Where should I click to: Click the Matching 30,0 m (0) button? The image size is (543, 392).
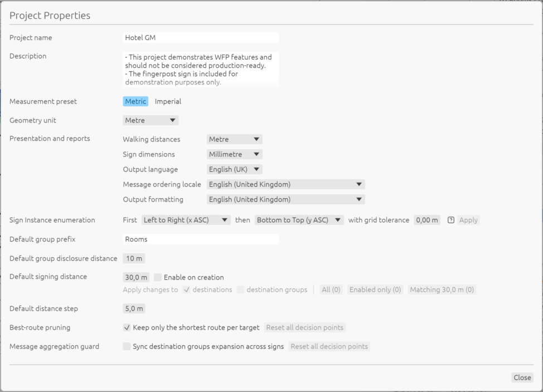point(442,290)
